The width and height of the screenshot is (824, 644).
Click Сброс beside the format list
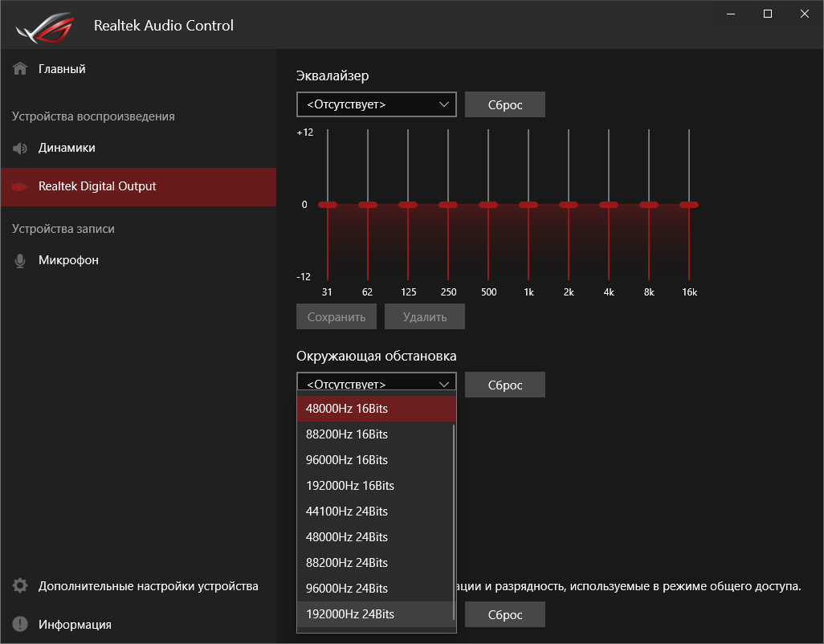[x=505, y=614]
